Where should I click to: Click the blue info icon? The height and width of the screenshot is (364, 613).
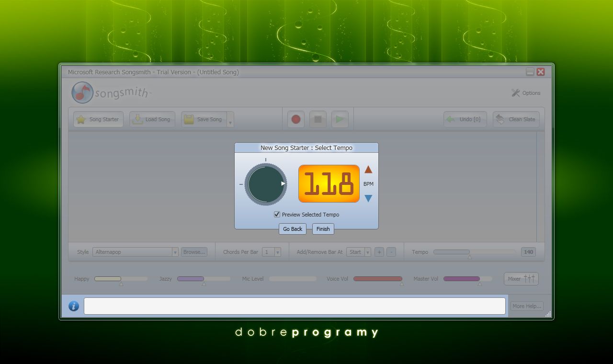(74, 306)
